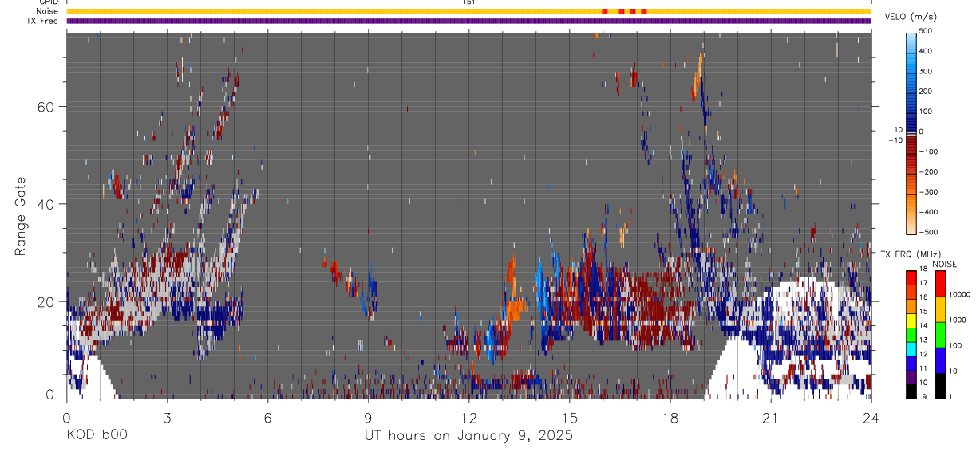Select the blue segment of the NOISE color bar
Screen dimensions: 980x452
(940, 360)
